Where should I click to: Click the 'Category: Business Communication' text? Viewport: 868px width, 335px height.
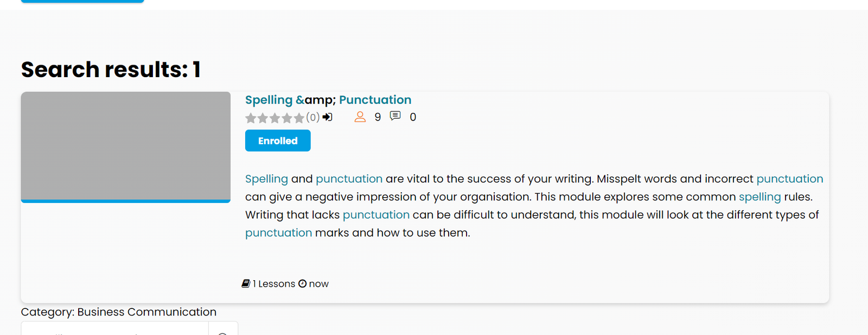[x=118, y=312]
